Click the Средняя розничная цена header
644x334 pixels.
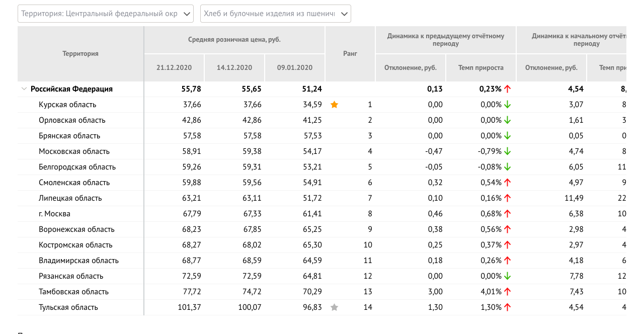click(234, 40)
